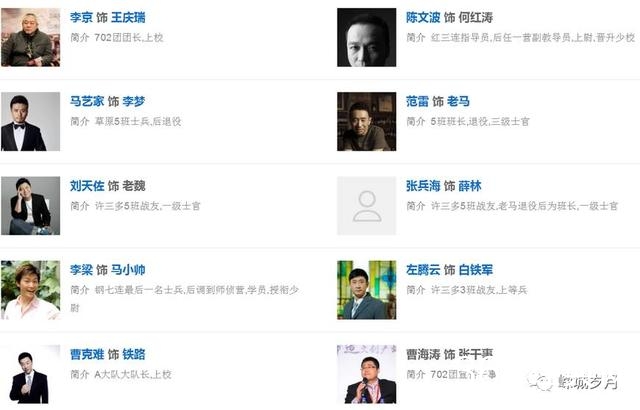Click 左腾云's portrait thumbnail

coord(366,290)
